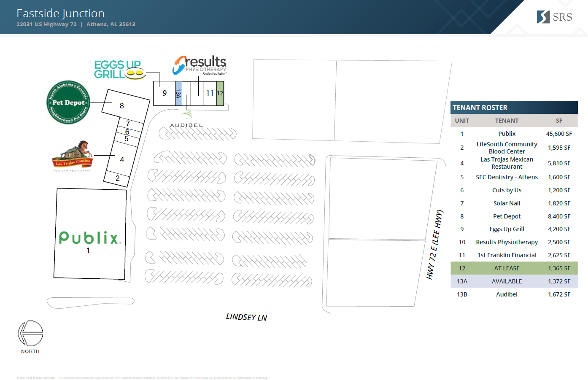Image resolution: width=588 pixels, height=380 pixels.
Task: Click the Audibel logo on the site plan
Action: click(186, 119)
